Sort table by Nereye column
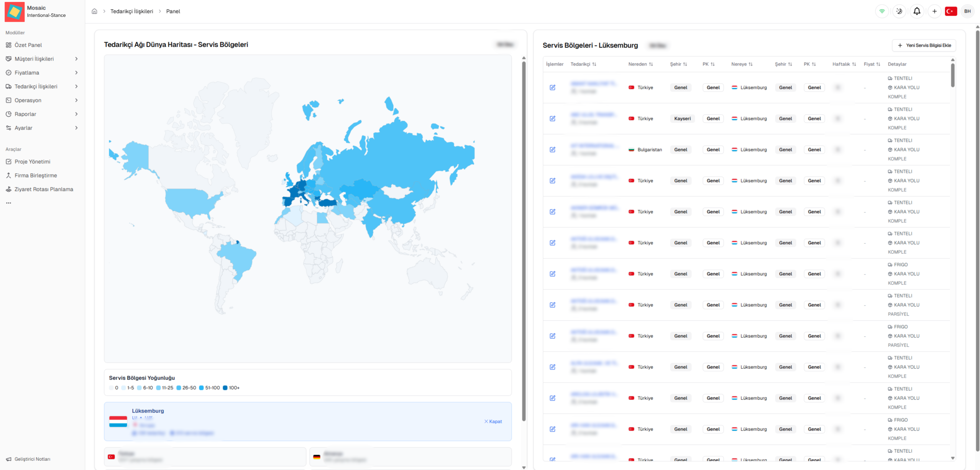Viewport: 980px width, 470px height. (742, 64)
